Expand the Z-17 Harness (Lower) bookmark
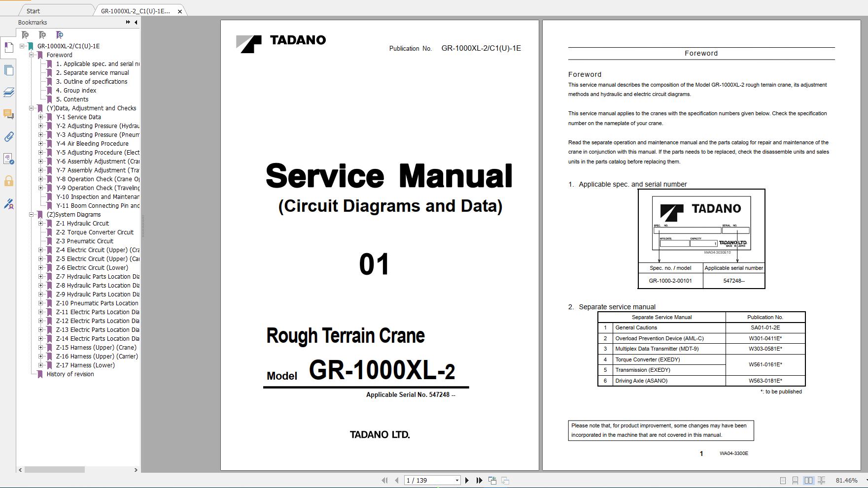 point(41,365)
